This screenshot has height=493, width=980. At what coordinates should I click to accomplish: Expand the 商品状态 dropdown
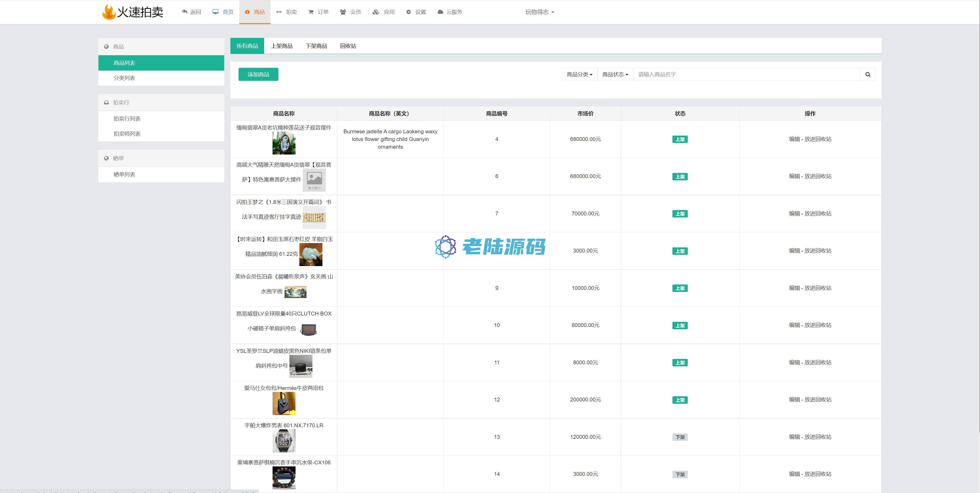point(615,74)
